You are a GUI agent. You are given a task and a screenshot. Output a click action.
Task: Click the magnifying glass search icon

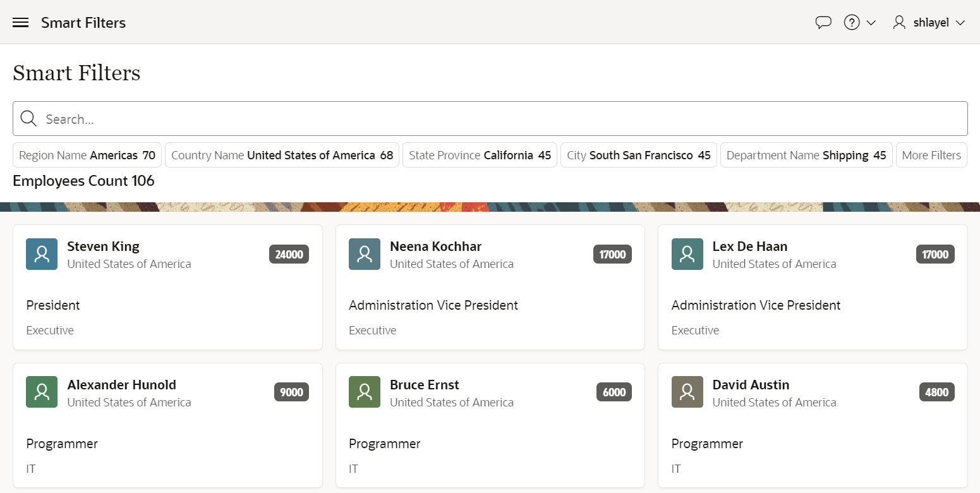coord(28,119)
